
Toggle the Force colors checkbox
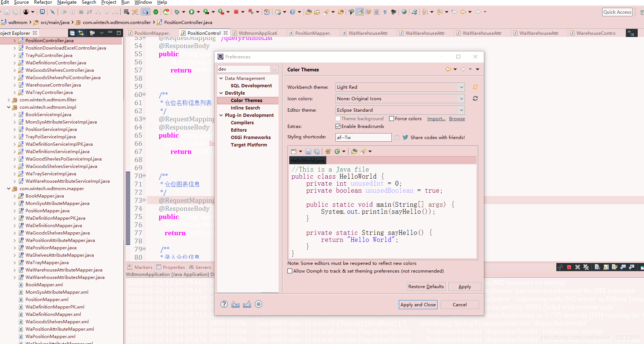391,119
